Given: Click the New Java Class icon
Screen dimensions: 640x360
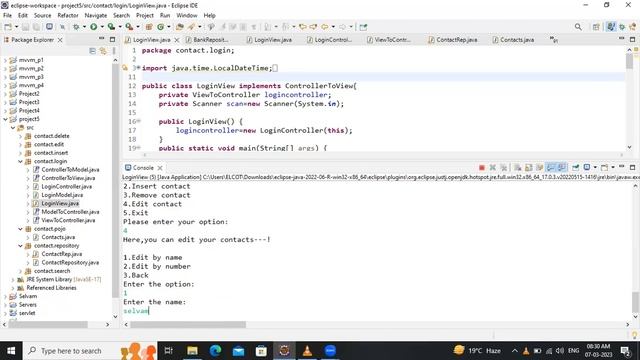Looking at the screenshot, I should (160, 27).
